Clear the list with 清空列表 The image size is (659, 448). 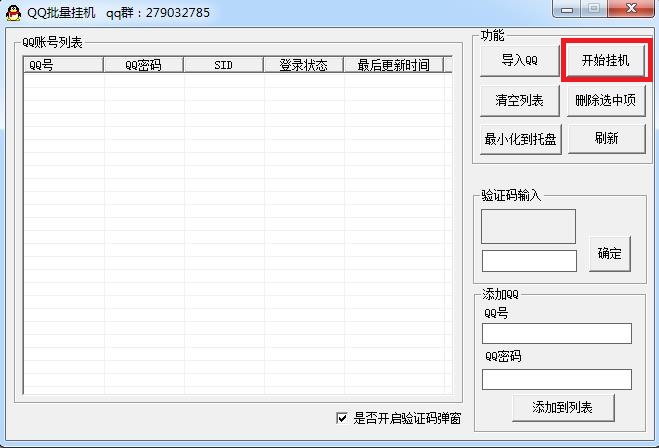click(x=520, y=100)
